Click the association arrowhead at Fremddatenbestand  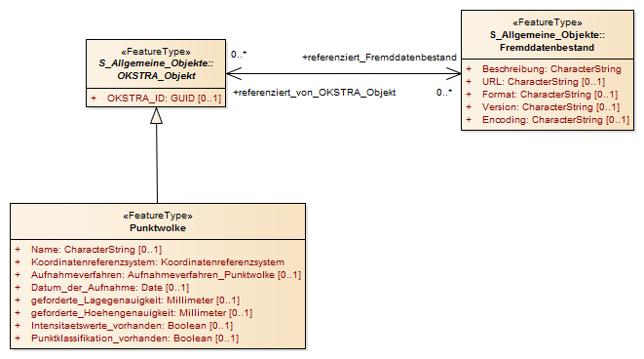[x=453, y=74]
